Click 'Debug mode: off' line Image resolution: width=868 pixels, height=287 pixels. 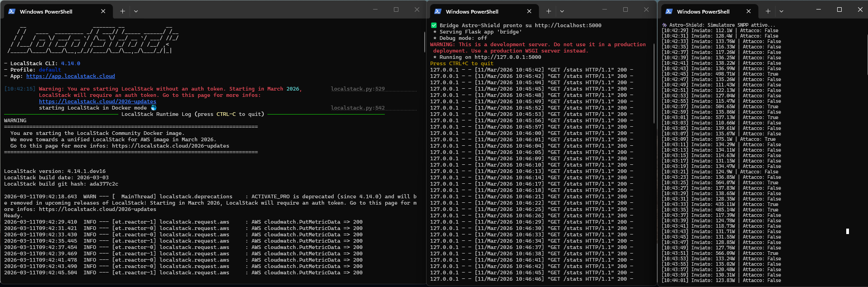[x=460, y=38]
